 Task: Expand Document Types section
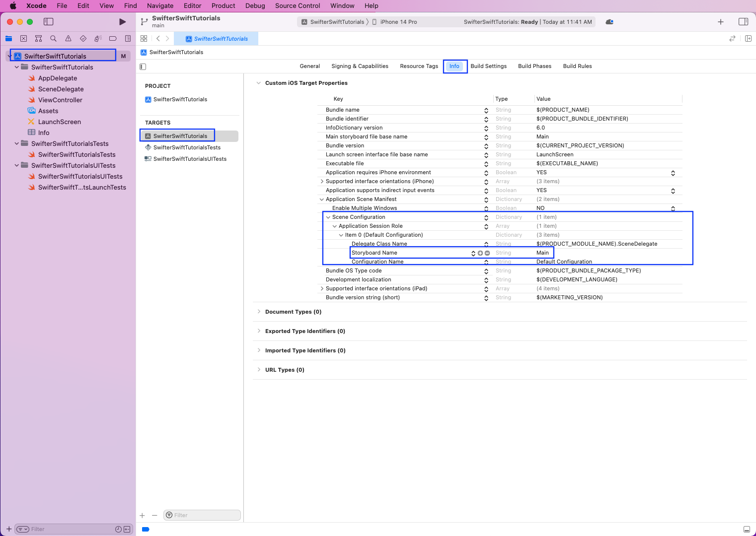(259, 312)
